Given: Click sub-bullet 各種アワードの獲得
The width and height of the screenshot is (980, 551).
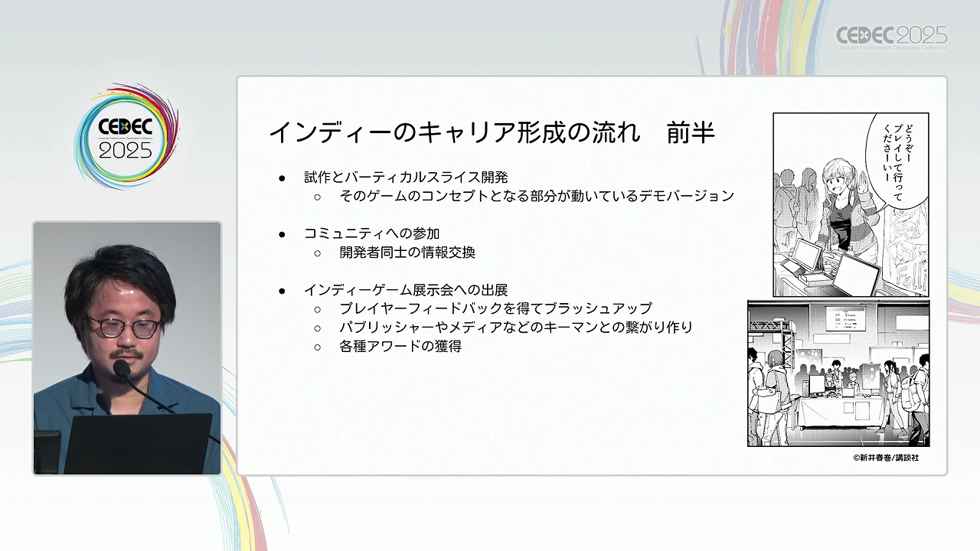Looking at the screenshot, I should 400,346.
